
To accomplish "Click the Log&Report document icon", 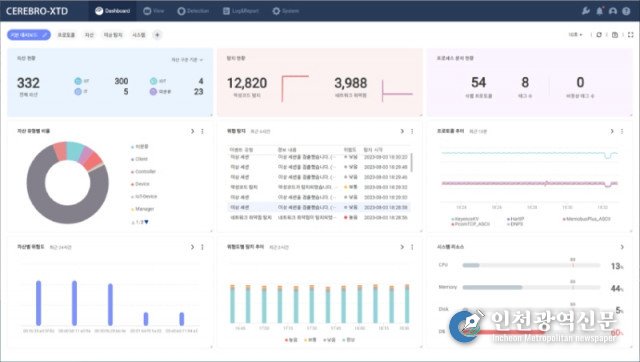I will click(226, 11).
